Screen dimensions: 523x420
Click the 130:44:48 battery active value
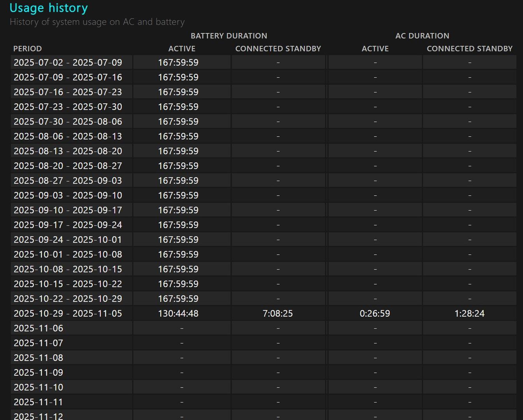point(178,314)
